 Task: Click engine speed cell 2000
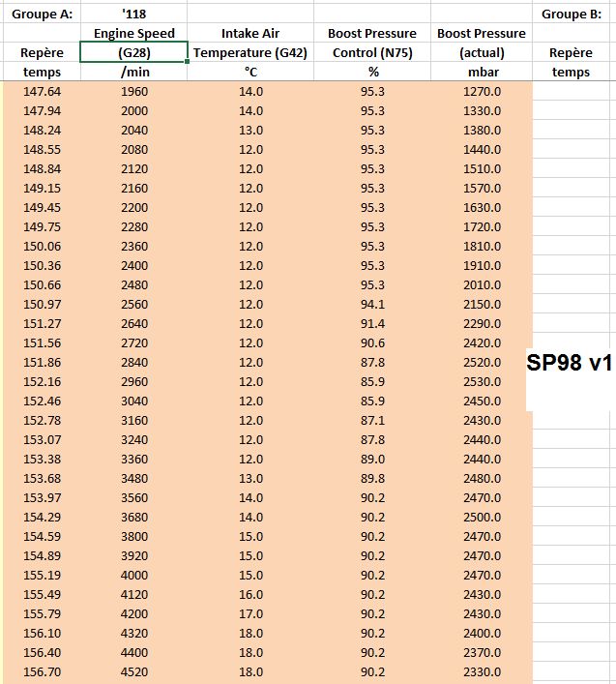tap(133, 110)
